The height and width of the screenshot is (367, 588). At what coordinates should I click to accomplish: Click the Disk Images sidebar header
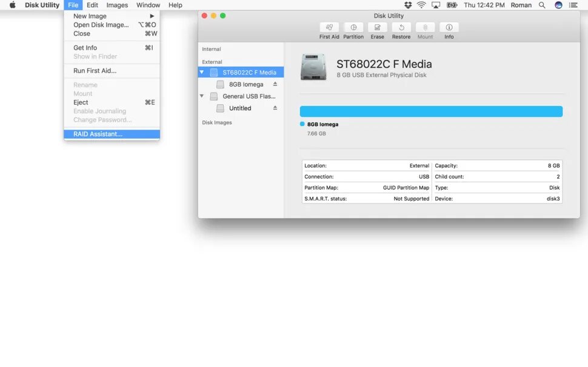217,122
